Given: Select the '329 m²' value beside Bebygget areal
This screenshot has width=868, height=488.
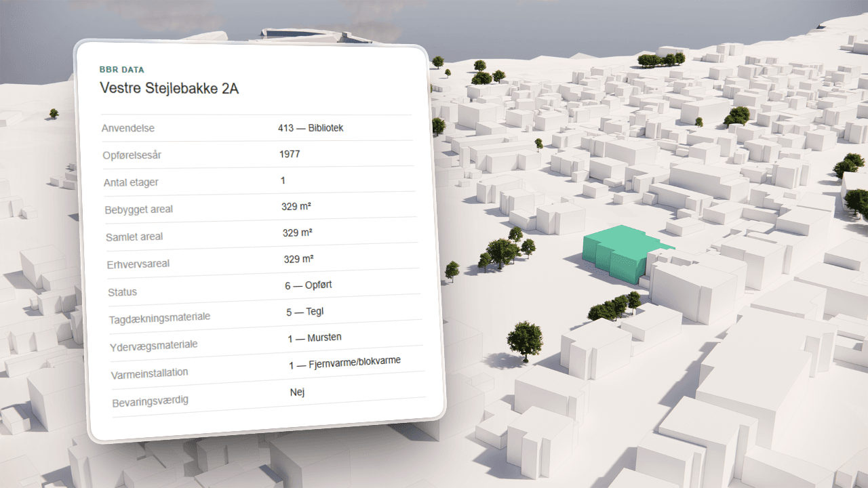Looking at the screenshot, I should click(x=296, y=206).
